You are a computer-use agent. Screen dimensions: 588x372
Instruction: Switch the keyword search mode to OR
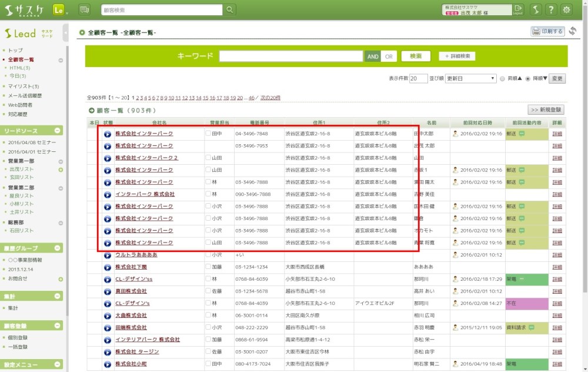[388, 57]
